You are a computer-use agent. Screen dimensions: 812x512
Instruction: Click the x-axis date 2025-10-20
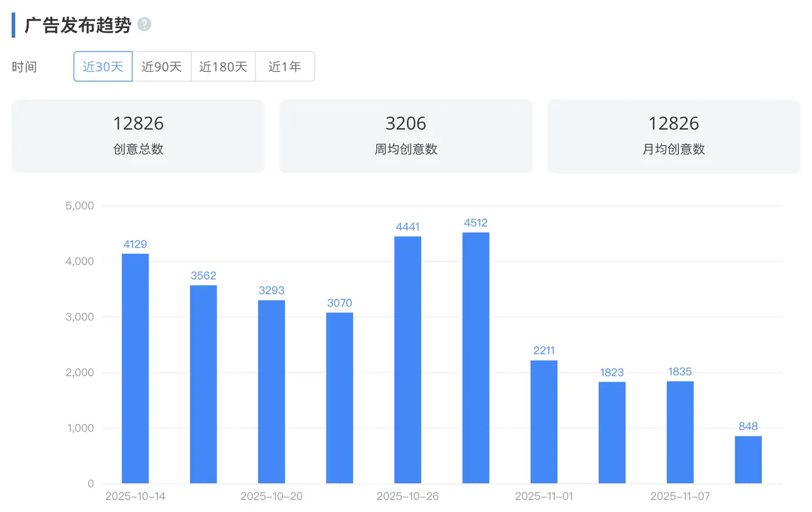pos(272,496)
